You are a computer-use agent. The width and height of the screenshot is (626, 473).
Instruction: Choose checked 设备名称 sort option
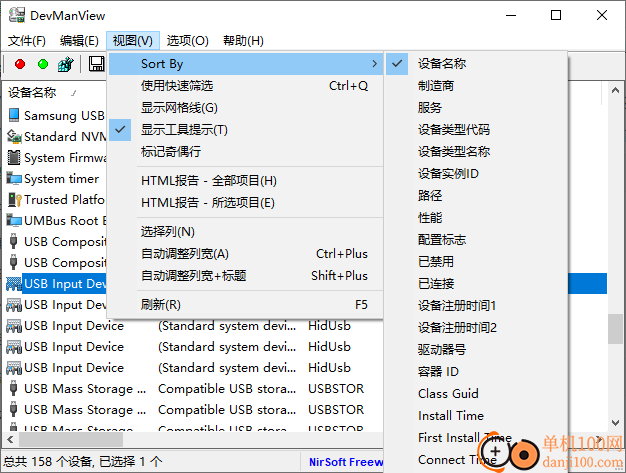pyautogui.click(x=477, y=63)
